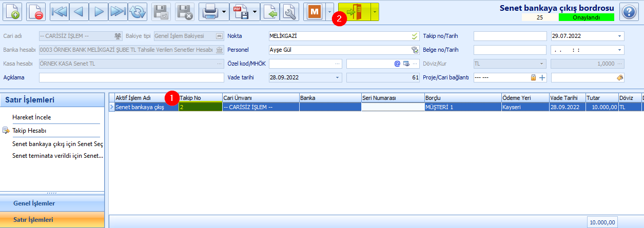This screenshot has width=644, height=228.
Task: Sort by the Cari Ünvanı column header
Action: pos(260,98)
